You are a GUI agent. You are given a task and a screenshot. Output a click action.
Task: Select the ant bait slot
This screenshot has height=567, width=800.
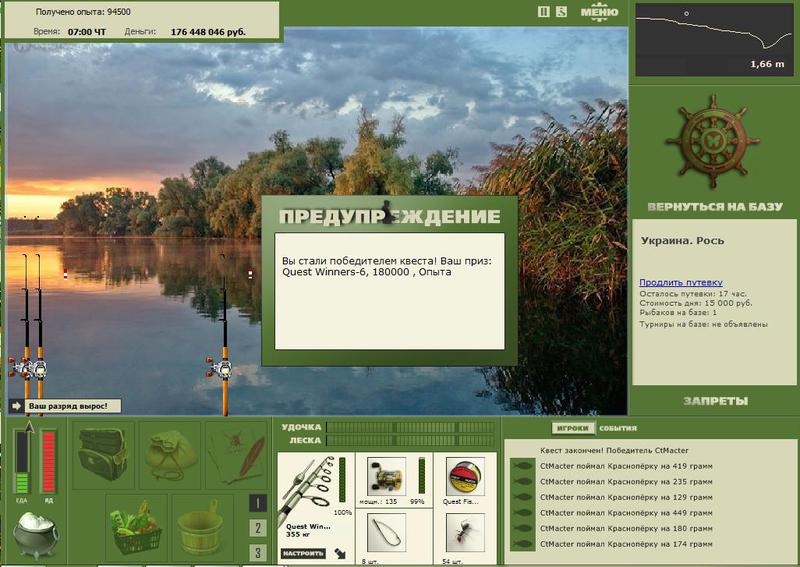click(x=465, y=532)
